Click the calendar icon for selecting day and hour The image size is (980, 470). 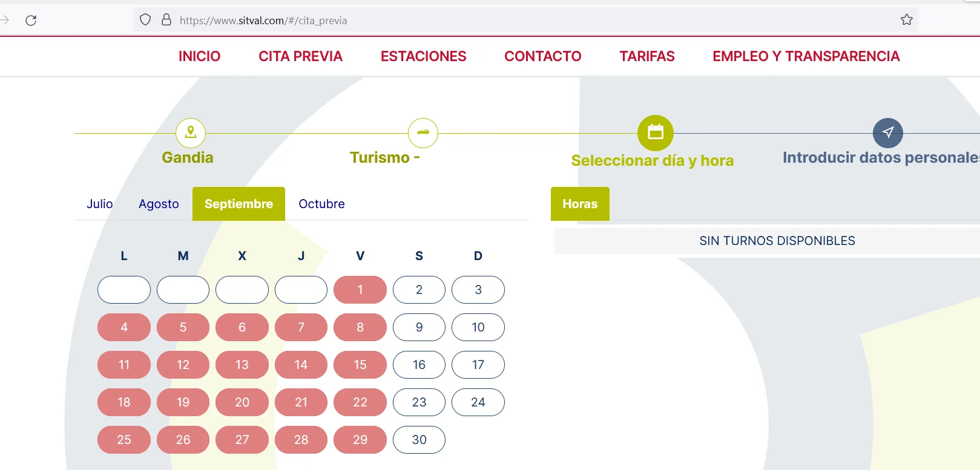click(656, 132)
